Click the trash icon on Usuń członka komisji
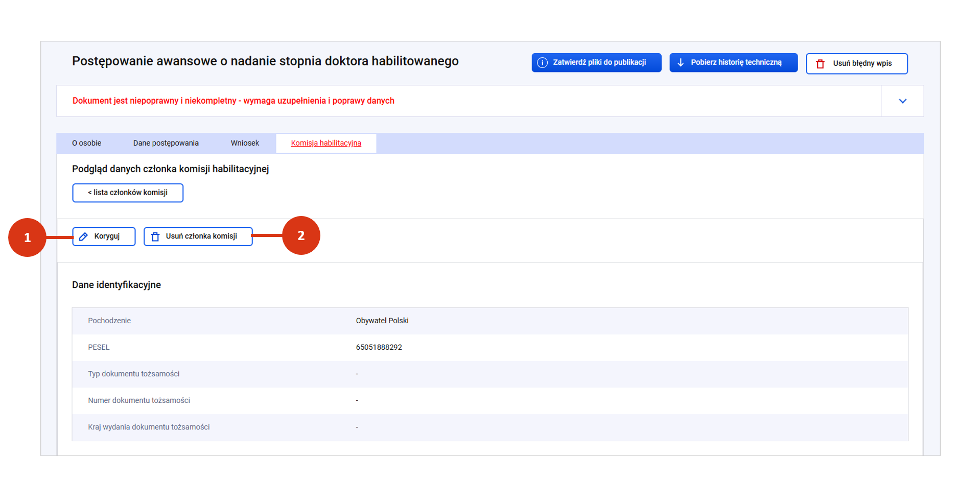 155,236
